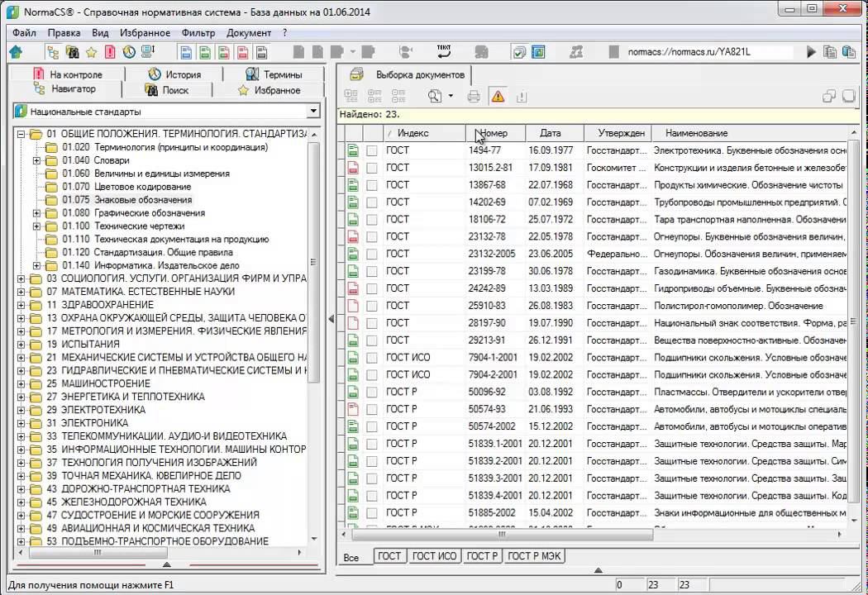Switch to the История tab
Screen dimensions: 868x595
pos(175,74)
